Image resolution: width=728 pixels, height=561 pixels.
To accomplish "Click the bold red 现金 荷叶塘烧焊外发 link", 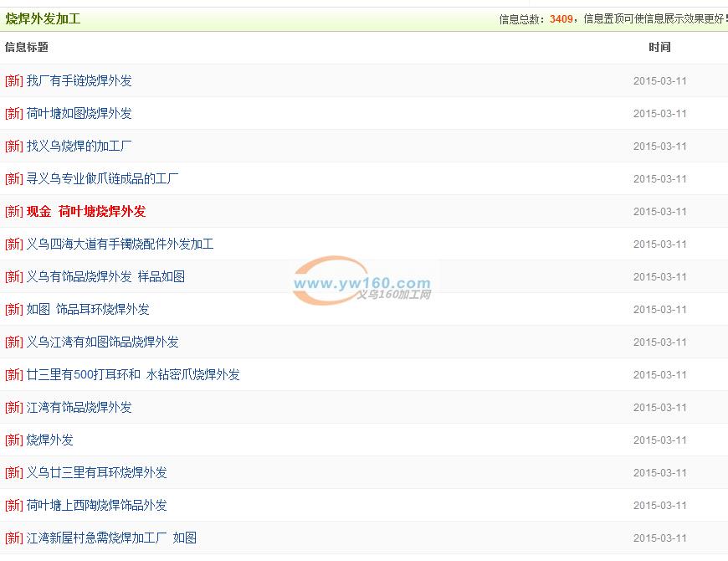I will (x=86, y=212).
